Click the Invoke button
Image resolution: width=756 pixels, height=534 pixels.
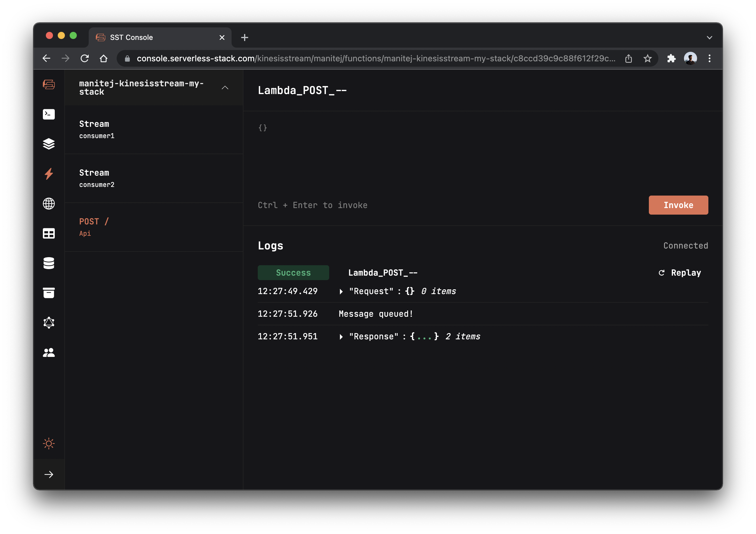678,205
